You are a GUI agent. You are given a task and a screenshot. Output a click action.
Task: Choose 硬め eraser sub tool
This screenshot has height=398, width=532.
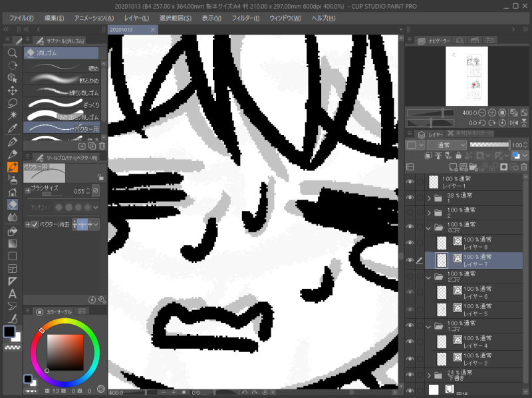point(62,67)
